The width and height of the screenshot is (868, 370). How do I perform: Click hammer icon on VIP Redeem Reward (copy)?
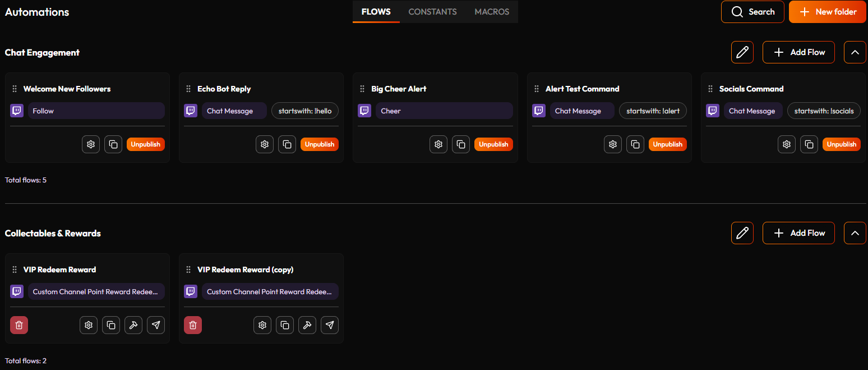[307, 325]
